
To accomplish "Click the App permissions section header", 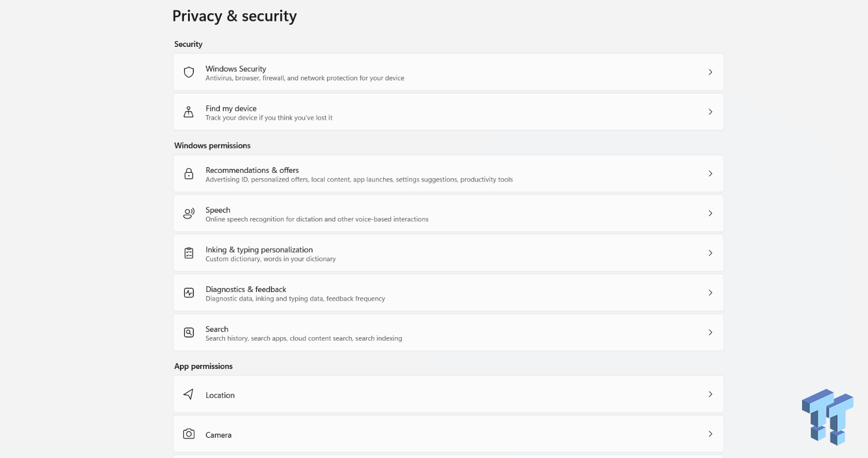I will coord(203,366).
